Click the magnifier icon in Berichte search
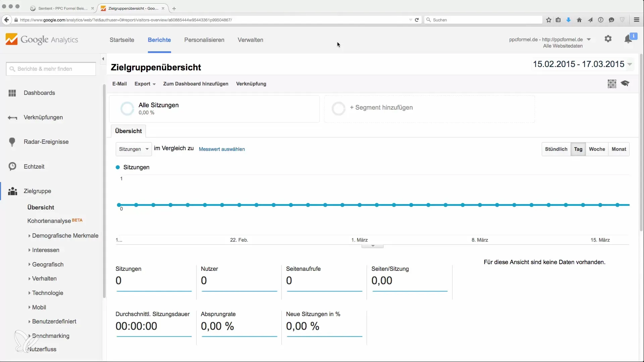The height and width of the screenshot is (362, 644). tap(12, 69)
